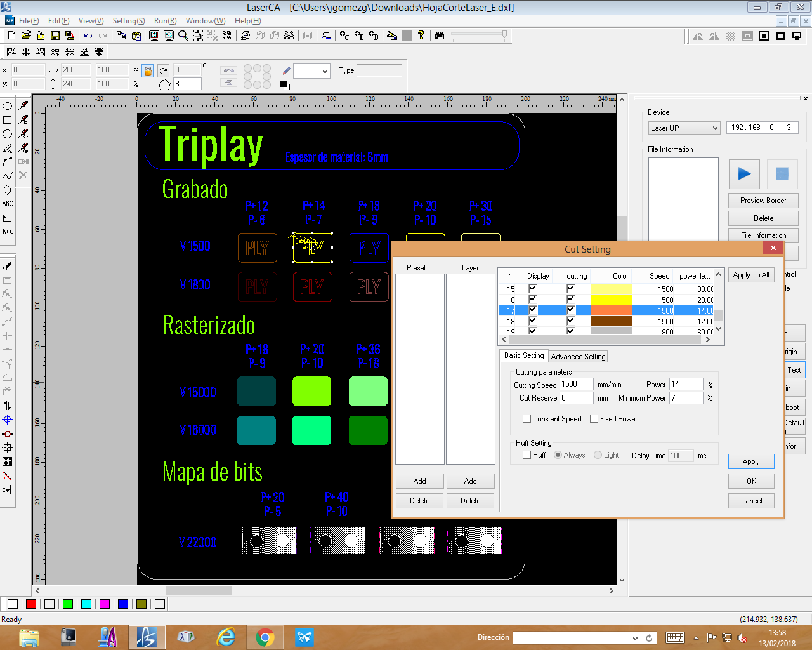Create a new file with the New icon
Image resolution: width=812 pixels, height=650 pixels.
pos(11,36)
